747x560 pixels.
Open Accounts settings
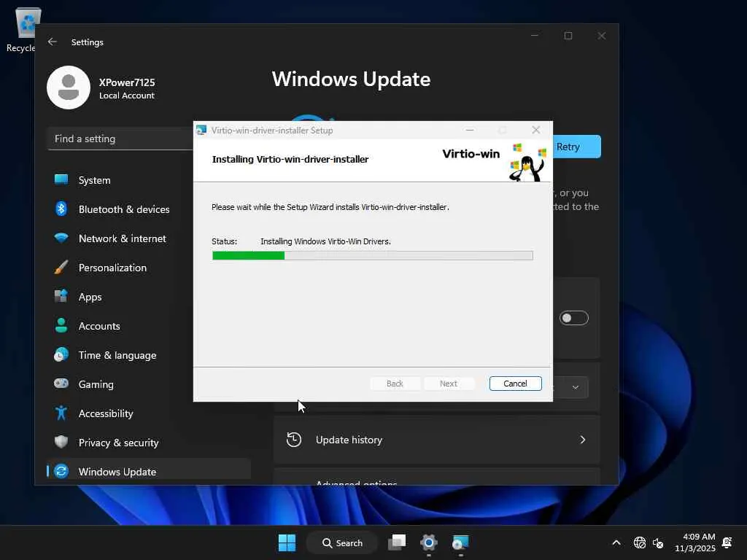(149, 326)
